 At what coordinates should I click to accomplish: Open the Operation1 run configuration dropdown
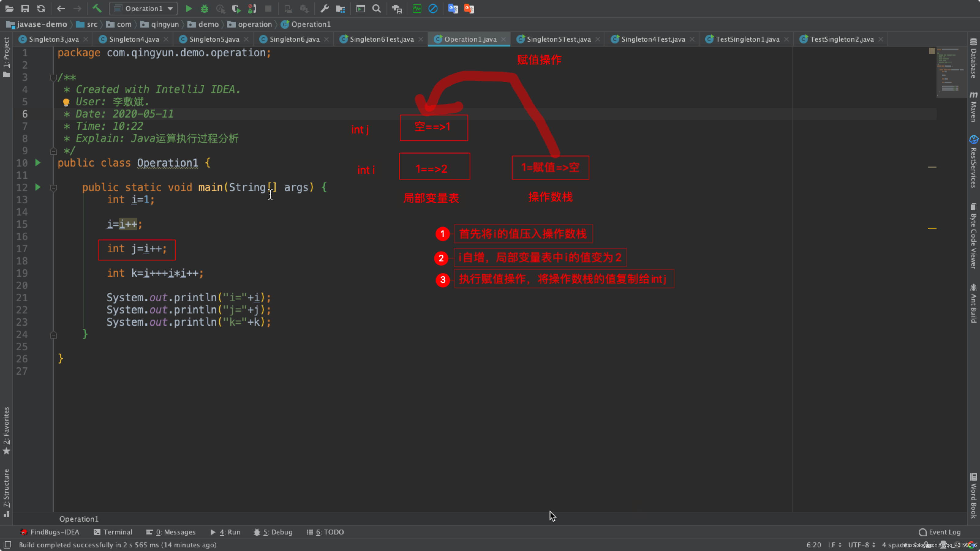143,8
